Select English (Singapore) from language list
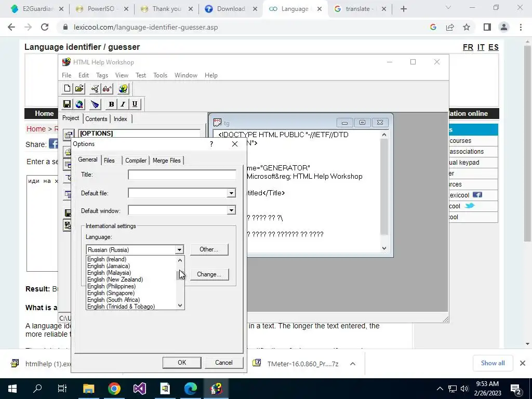Viewport: 532px width, 399px height. (x=131, y=293)
